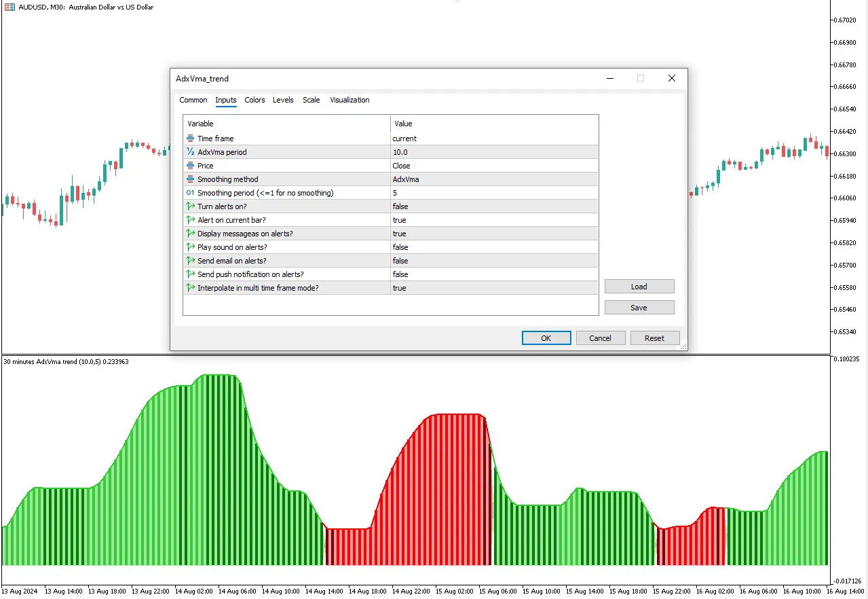Click the 'Send email on alerts?' label

pos(232,261)
